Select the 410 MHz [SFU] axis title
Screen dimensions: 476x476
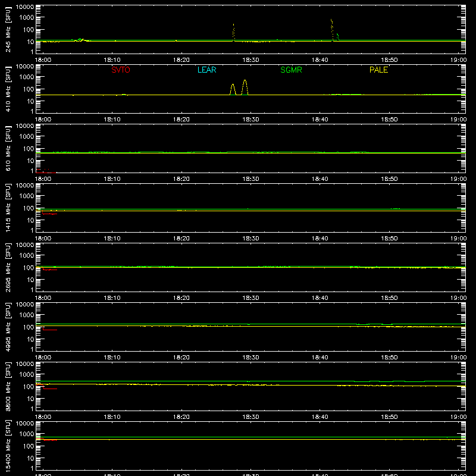8,89
